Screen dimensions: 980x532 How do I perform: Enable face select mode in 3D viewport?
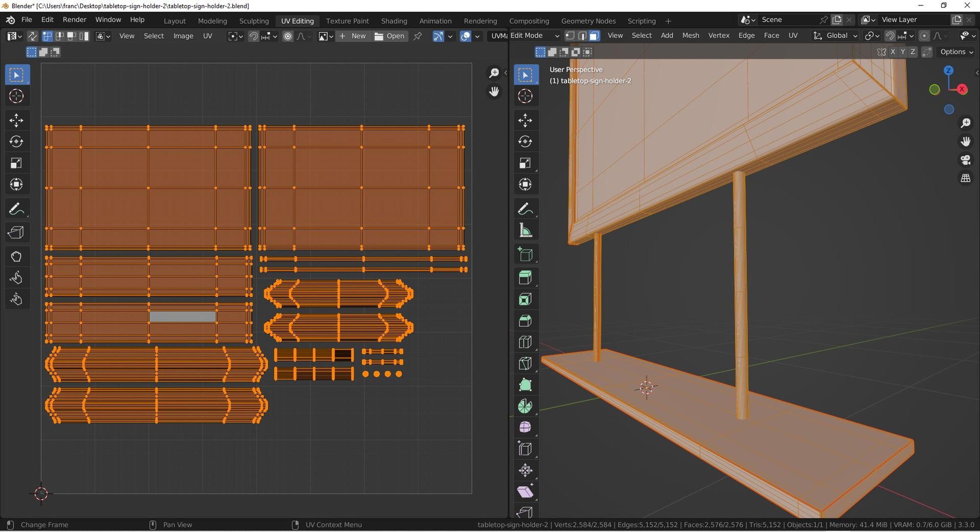pyautogui.click(x=594, y=36)
